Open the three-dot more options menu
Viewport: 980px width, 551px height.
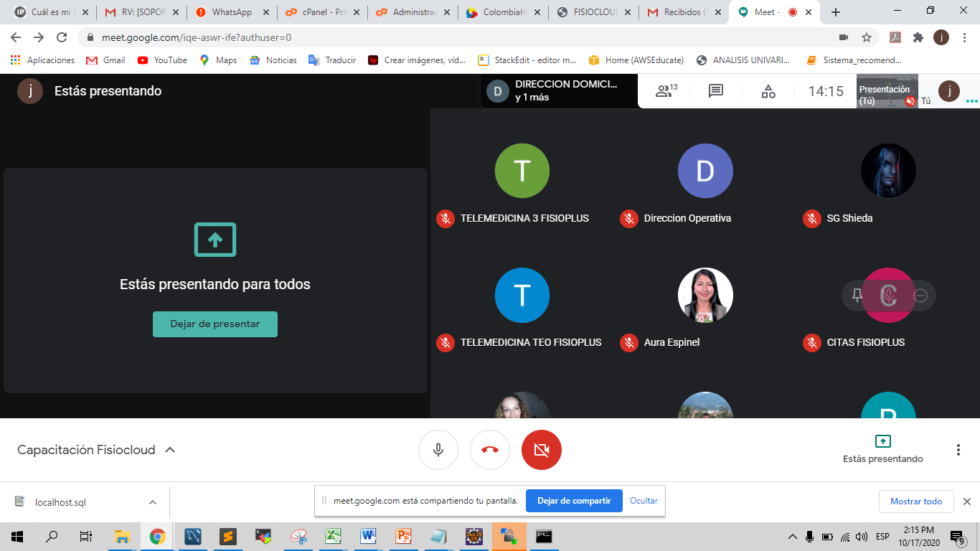click(958, 450)
